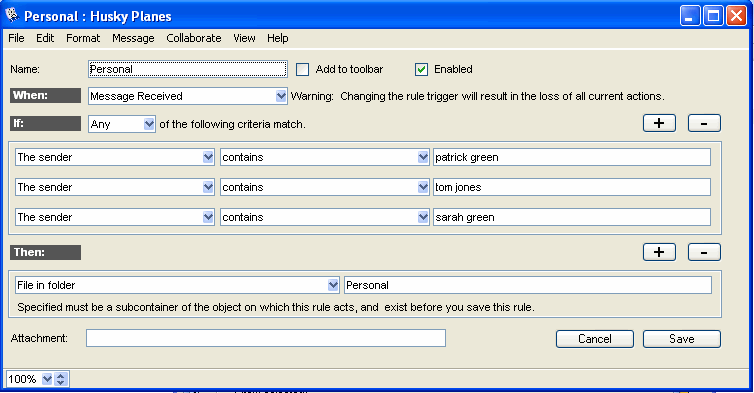Click the tom jones value field
This screenshot has height=393, width=754.
click(x=572, y=187)
